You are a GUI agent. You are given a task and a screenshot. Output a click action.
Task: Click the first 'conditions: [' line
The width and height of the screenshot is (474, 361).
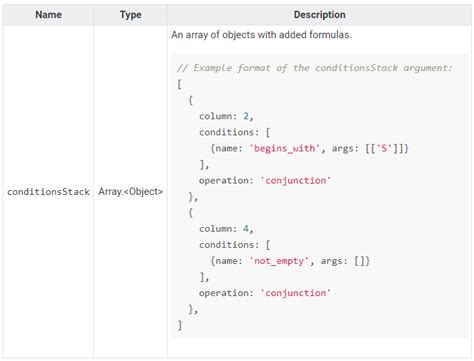[x=234, y=132]
